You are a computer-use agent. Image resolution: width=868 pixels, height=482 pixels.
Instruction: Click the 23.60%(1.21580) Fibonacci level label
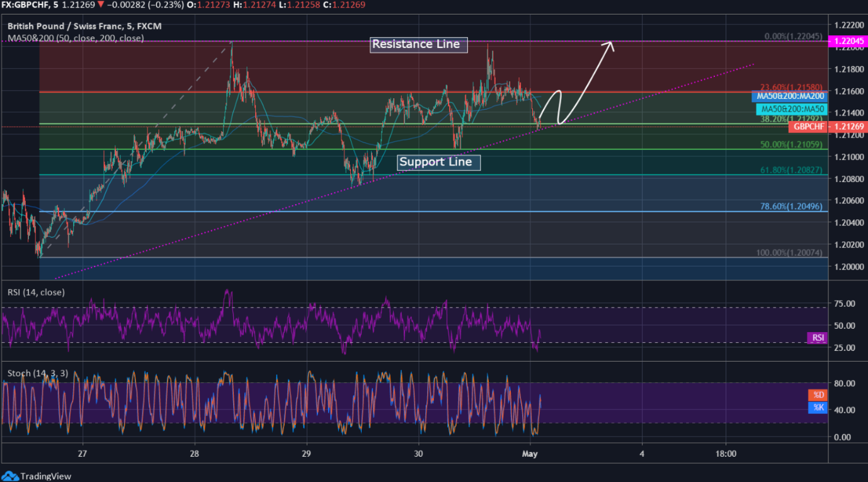click(791, 88)
